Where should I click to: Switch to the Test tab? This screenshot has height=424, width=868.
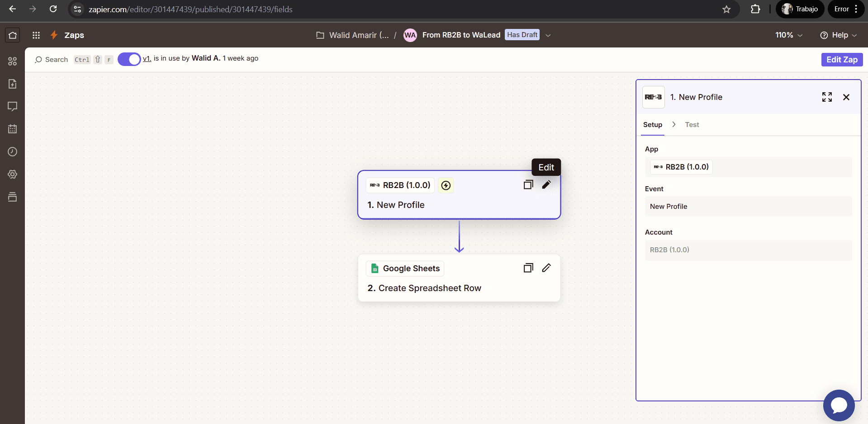click(x=692, y=125)
